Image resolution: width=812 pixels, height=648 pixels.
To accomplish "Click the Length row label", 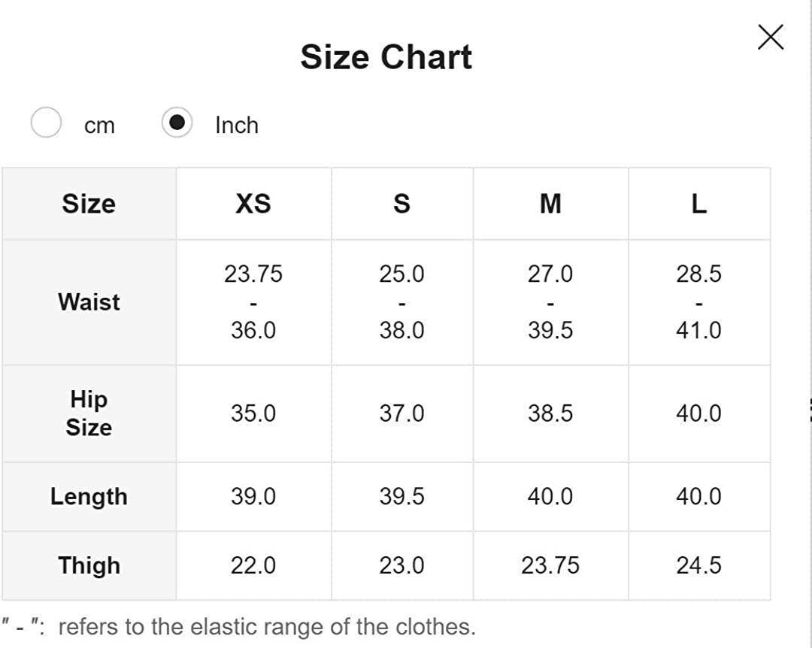I will click(x=89, y=497).
